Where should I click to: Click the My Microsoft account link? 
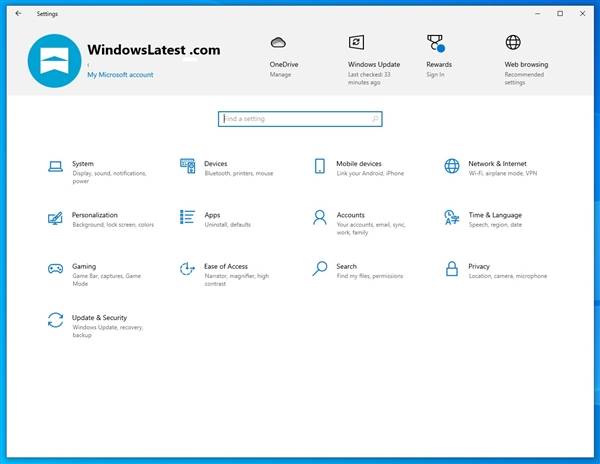tap(120, 75)
